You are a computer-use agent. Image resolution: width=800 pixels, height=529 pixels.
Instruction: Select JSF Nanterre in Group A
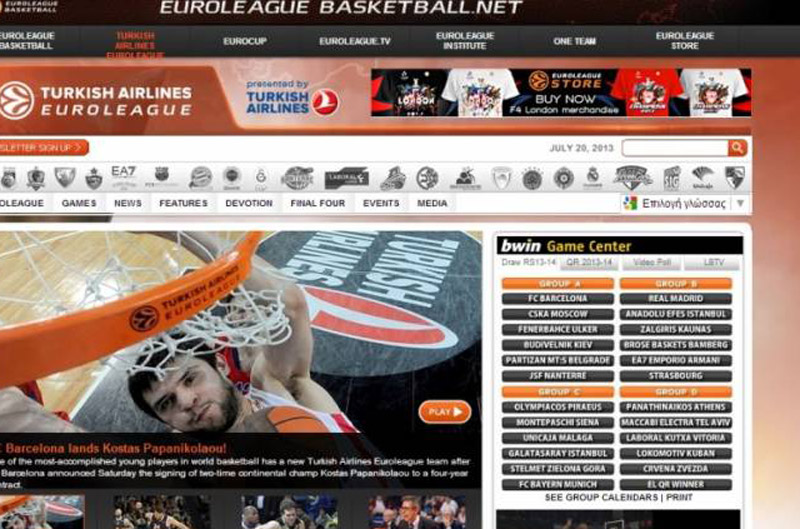click(558, 376)
